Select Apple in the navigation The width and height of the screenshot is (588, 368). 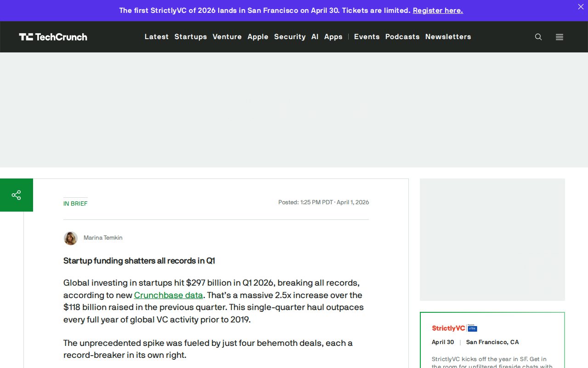click(258, 37)
